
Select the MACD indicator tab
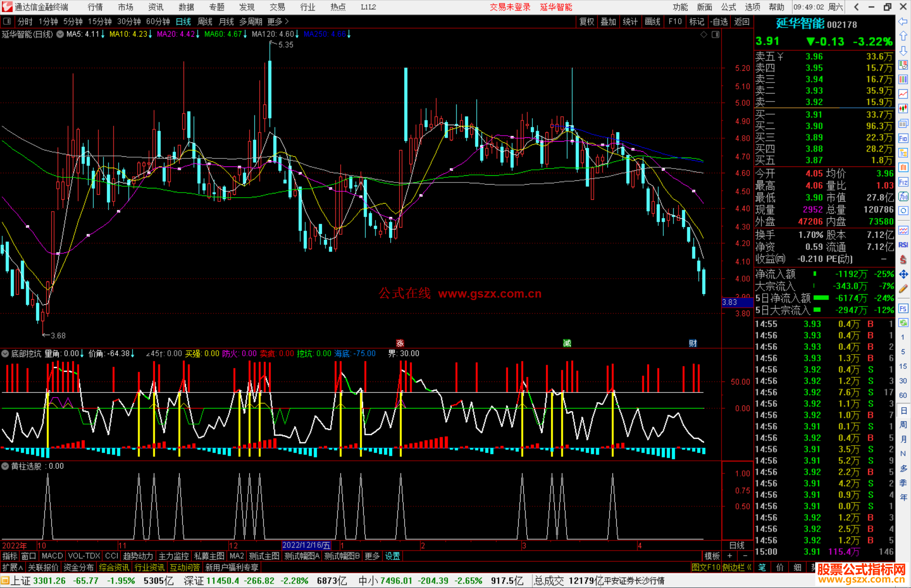coord(52,556)
